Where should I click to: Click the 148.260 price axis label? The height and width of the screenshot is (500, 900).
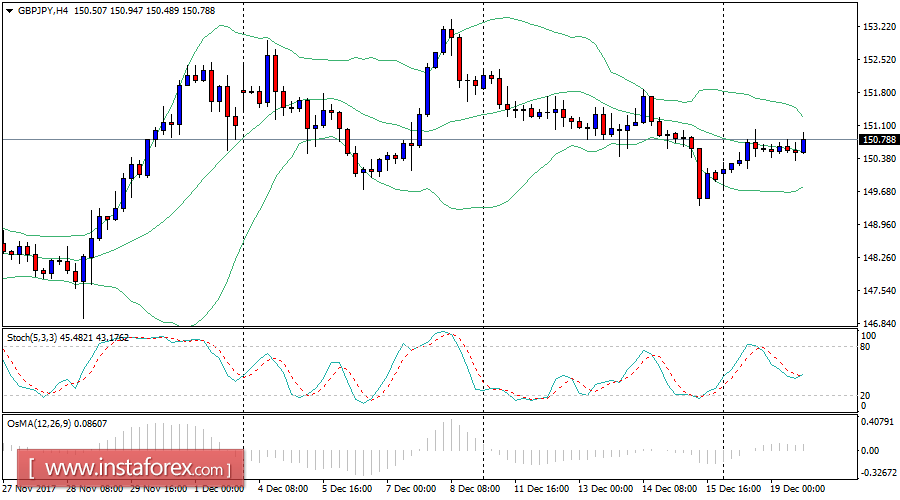879,258
